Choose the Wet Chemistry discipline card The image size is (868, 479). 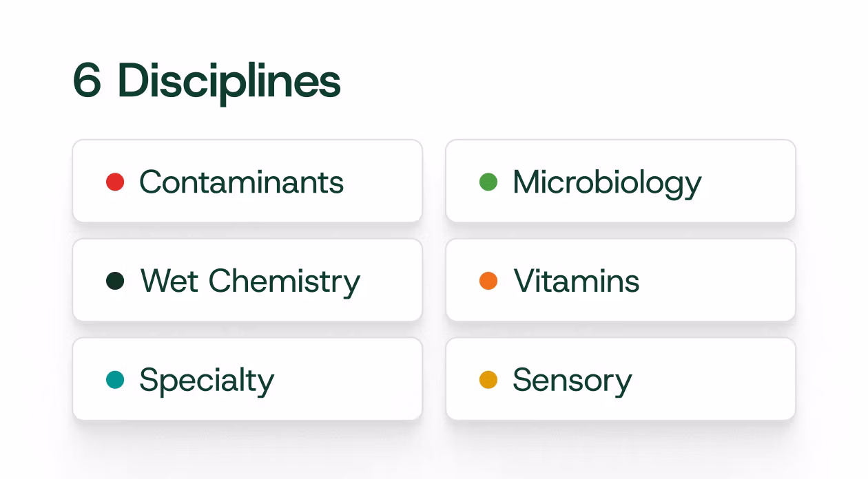coord(247,280)
